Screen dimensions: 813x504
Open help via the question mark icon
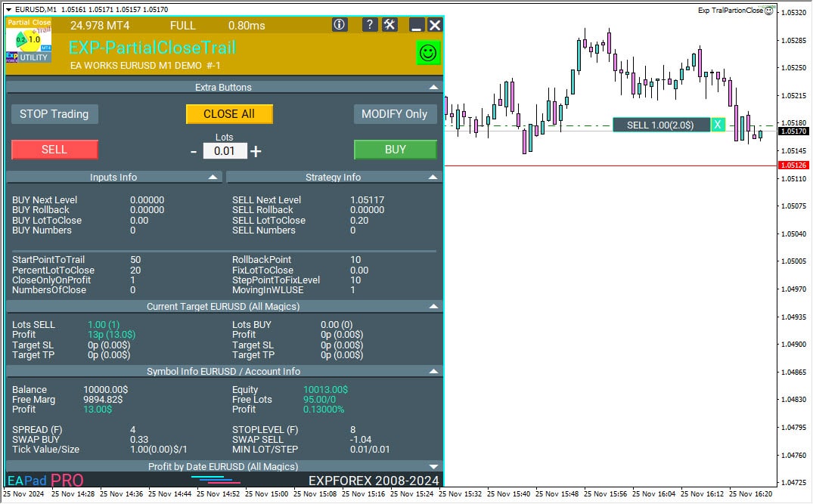(369, 25)
